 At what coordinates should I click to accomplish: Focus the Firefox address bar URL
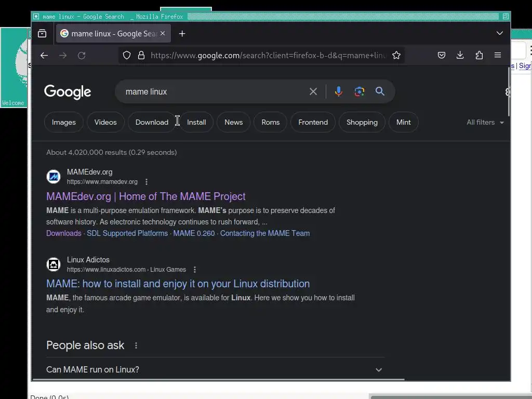268,55
